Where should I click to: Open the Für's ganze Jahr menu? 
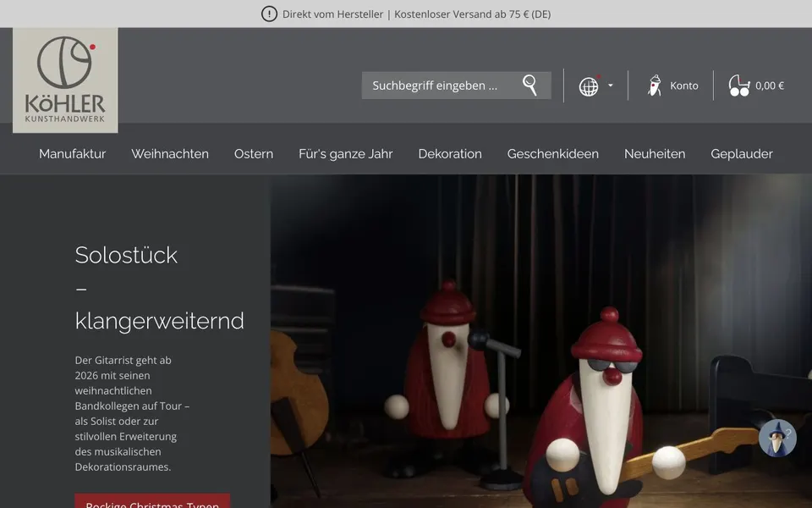(x=346, y=154)
